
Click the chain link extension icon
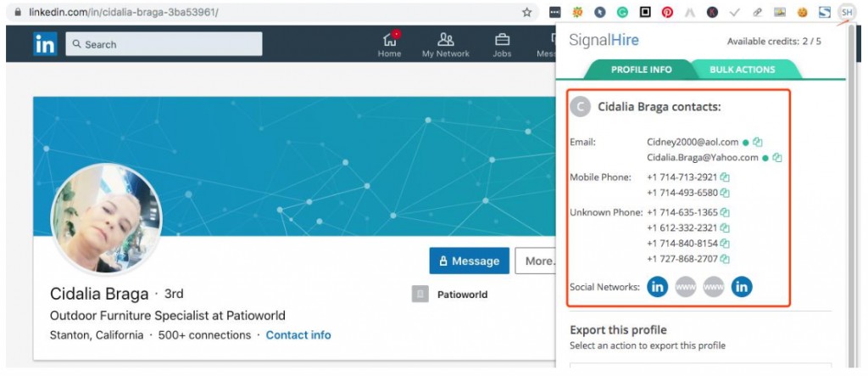tap(757, 12)
